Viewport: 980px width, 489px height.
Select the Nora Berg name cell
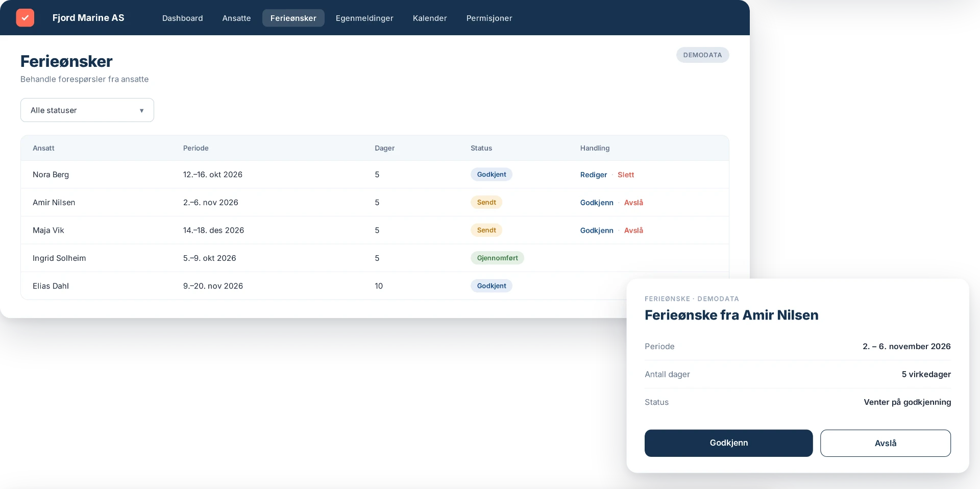click(x=51, y=175)
